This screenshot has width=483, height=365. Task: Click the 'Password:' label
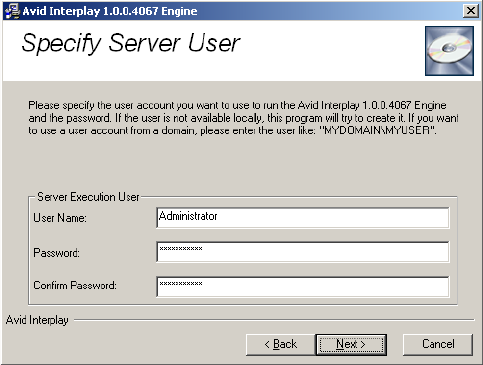[56, 253]
